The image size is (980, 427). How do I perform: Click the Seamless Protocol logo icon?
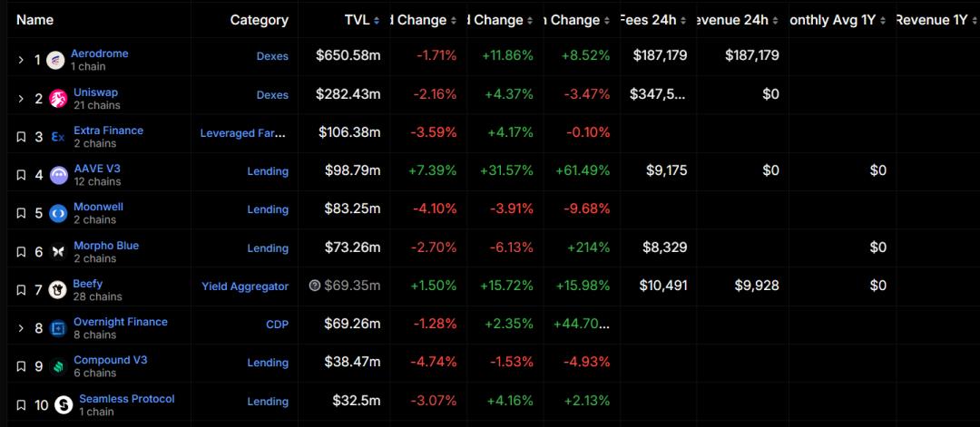[x=64, y=405]
